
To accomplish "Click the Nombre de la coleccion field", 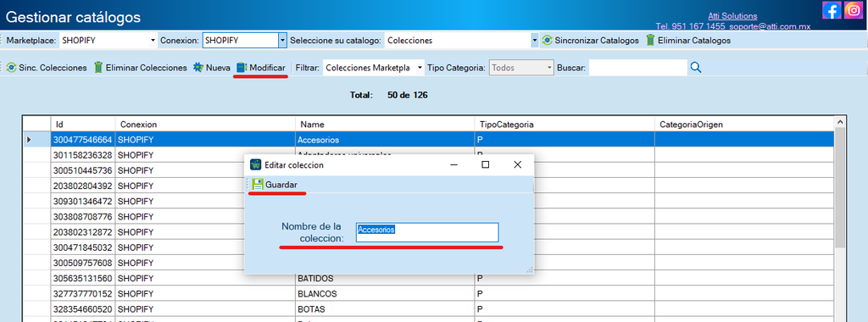I will coord(427,232).
